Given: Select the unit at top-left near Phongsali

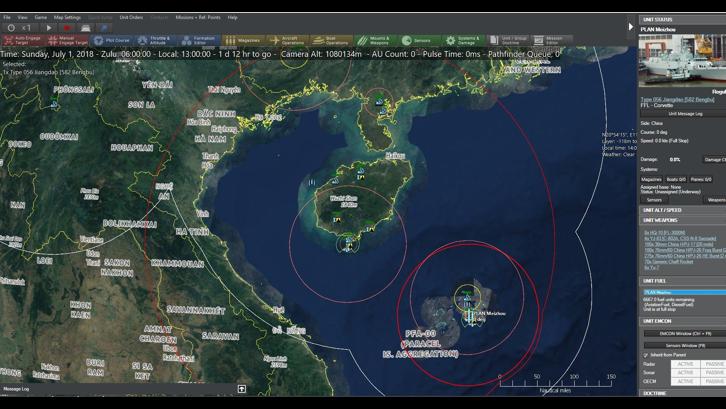Looking at the screenshot, I should [x=54, y=103].
